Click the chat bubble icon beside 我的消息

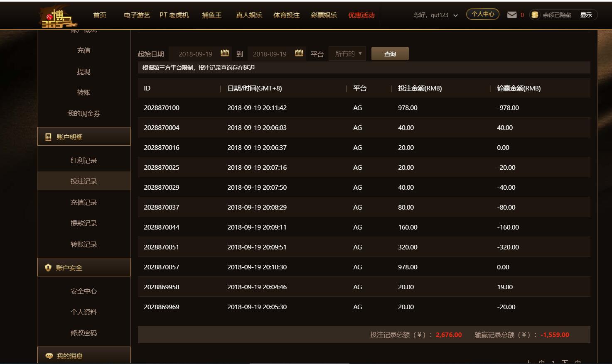(49, 356)
